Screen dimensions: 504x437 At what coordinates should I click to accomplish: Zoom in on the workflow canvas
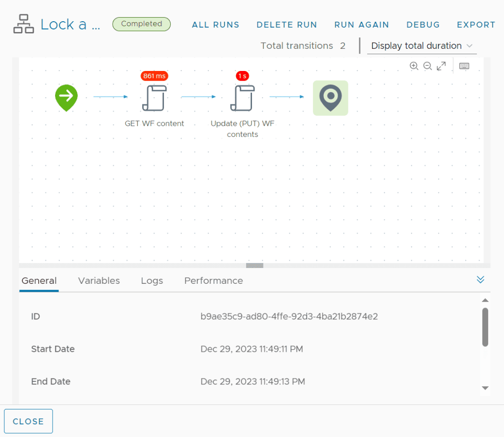tap(414, 66)
